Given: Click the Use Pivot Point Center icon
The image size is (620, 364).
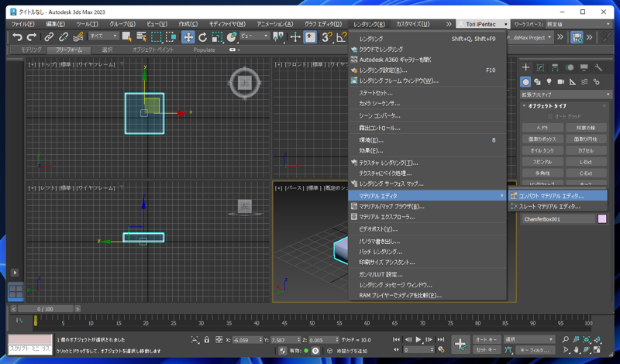Looking at the screenshot, I should click(278, 37).
